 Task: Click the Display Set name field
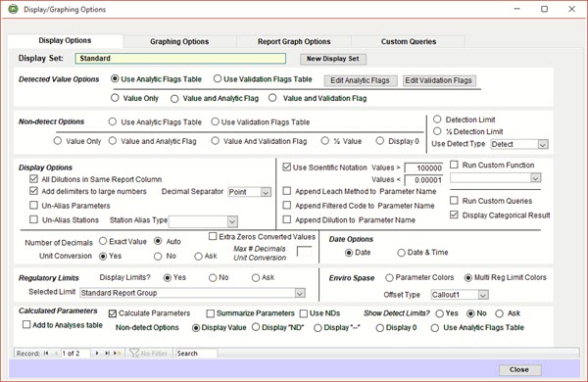tap(180, 59)
